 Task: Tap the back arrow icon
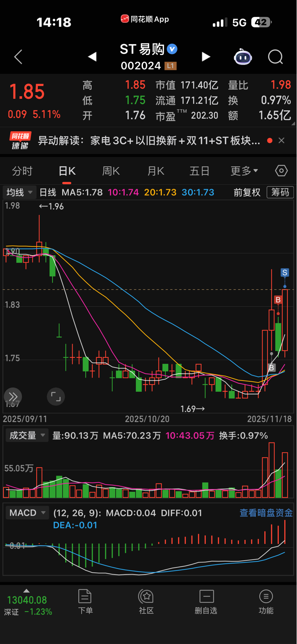click(x=18, y=57)
